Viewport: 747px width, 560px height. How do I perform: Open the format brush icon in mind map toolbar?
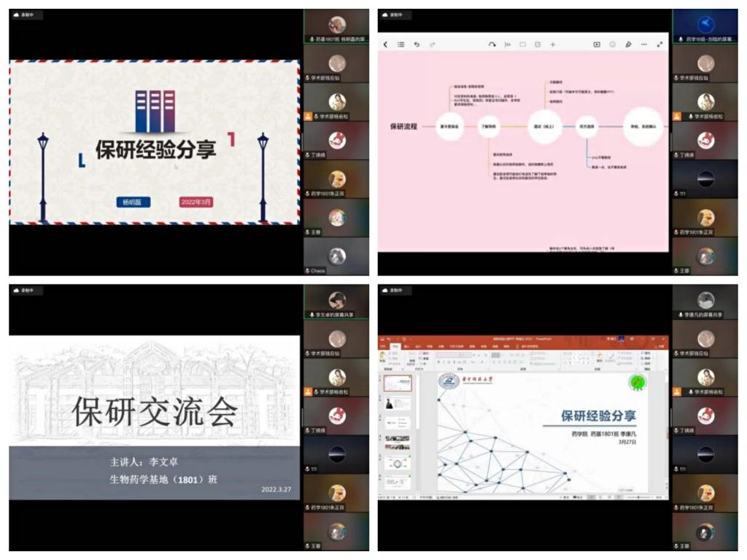[x=628, y=44]
